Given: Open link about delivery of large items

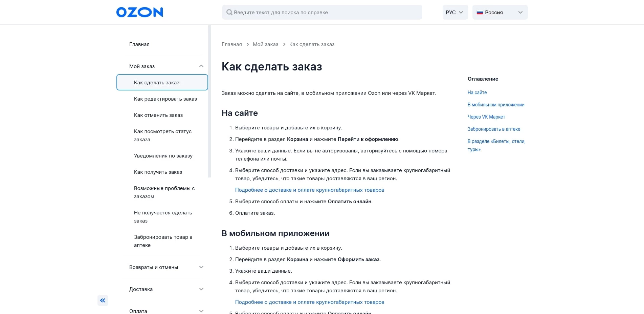Looking at the screenshot, I should pos(309,190).
